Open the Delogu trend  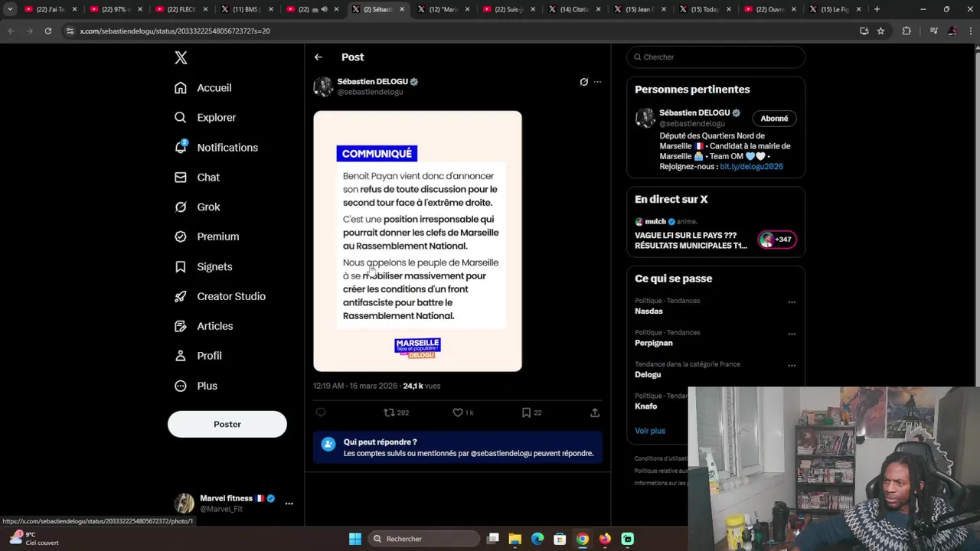coord(648,374)
